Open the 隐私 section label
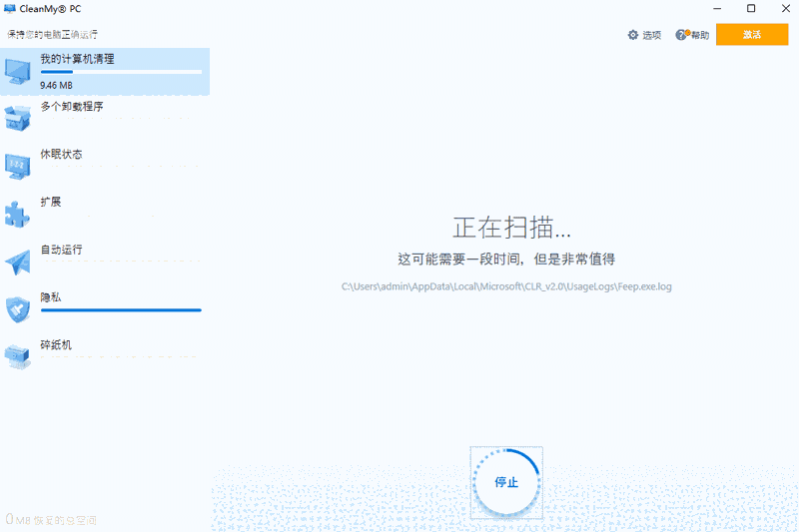The image size is (799, 532). coord(51,297)
